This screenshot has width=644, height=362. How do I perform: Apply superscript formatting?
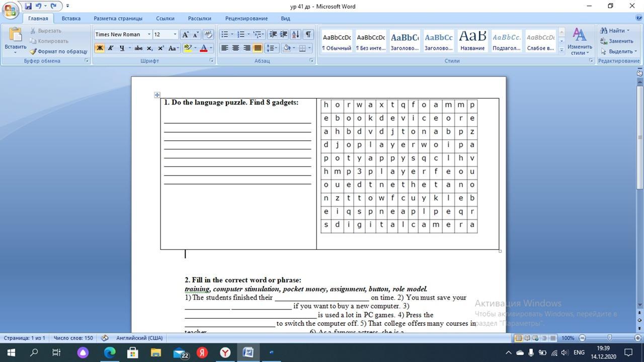[161, 48]
